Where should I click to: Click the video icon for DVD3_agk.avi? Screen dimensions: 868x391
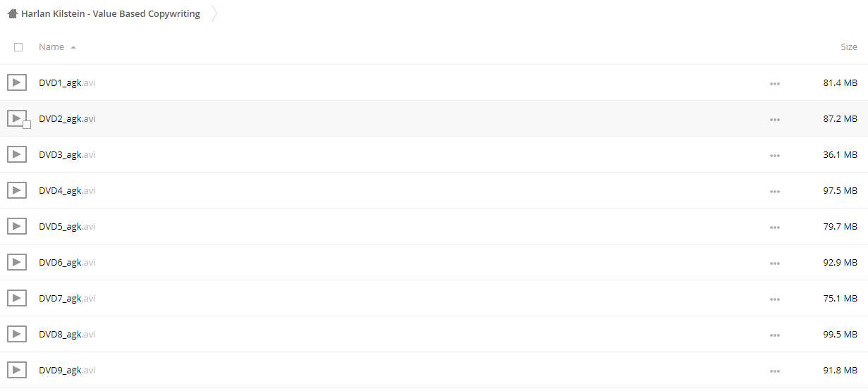17,155
